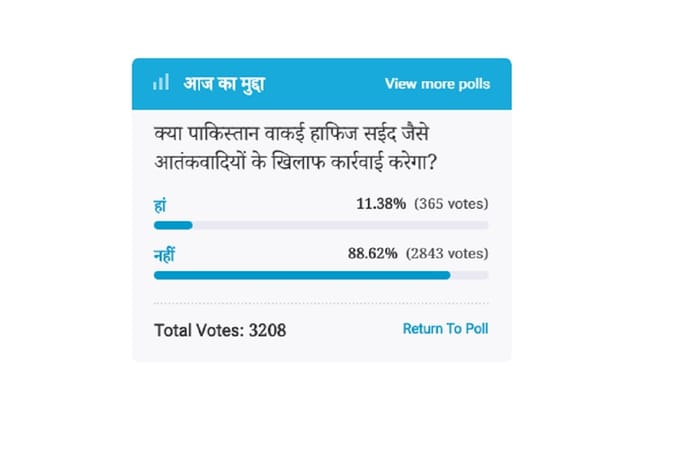
Task: Click the 88.62% percentage value
Action: point(373,254)
